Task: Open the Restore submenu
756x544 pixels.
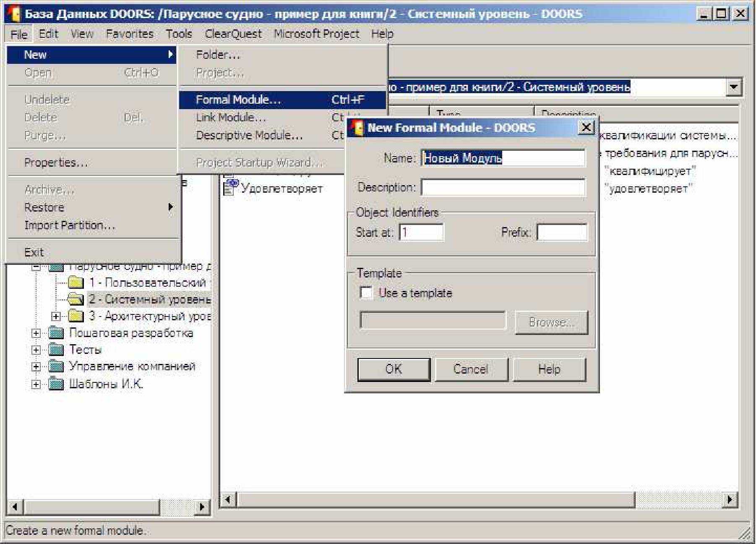Action: point(92,207)
